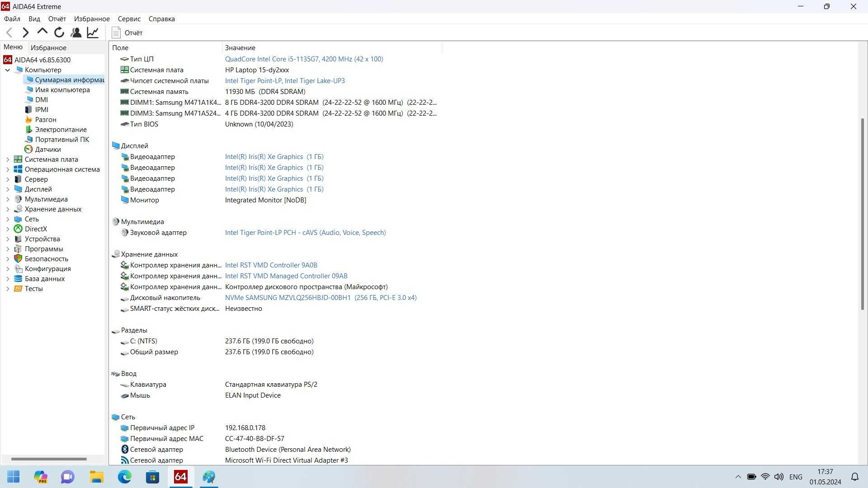Click the Программы icon in the tree

pyautogui.click(x=18, y=249)
